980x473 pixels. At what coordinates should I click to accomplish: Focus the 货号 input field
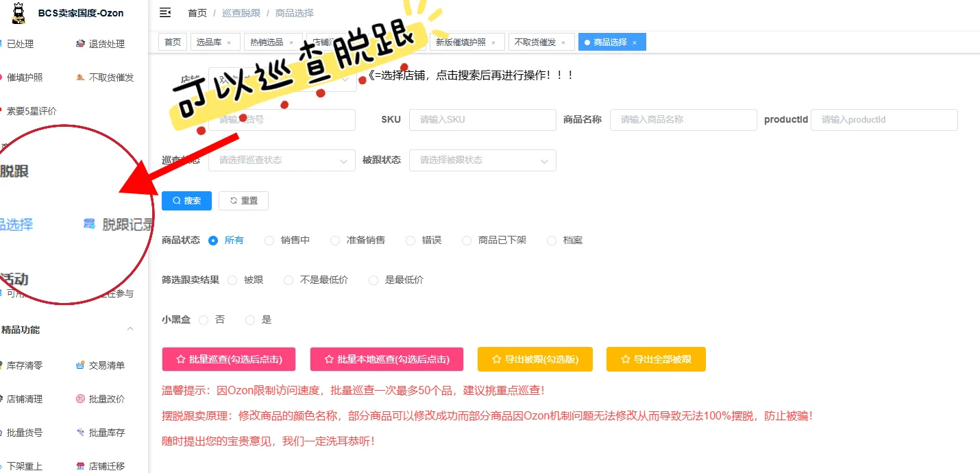click(282, 120)
